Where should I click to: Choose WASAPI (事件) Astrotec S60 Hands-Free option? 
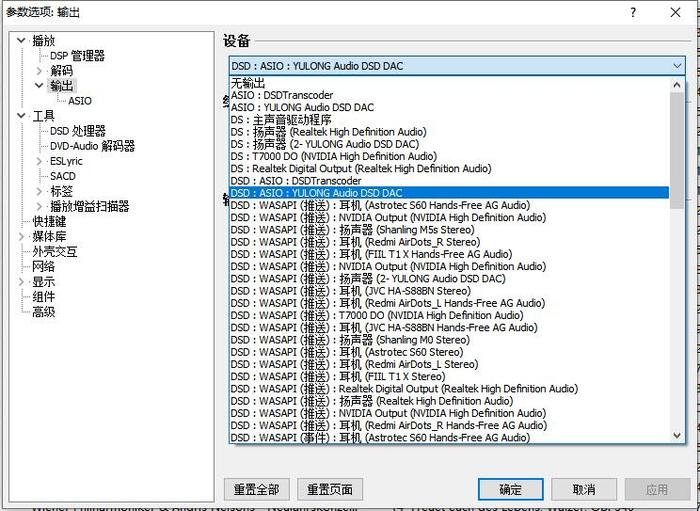[449, 437]
